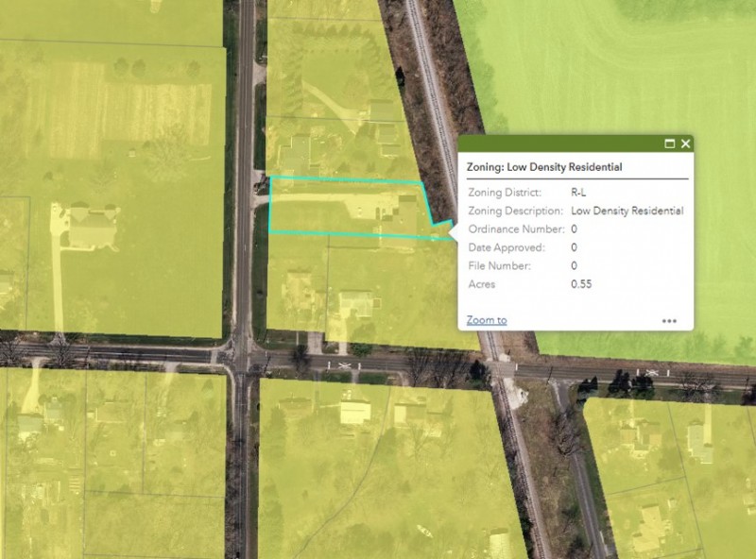Image resolution: width=756 pixels, height=559 pixels.
Task: Select the R-L zoning district value
Action: click(579, 193)
